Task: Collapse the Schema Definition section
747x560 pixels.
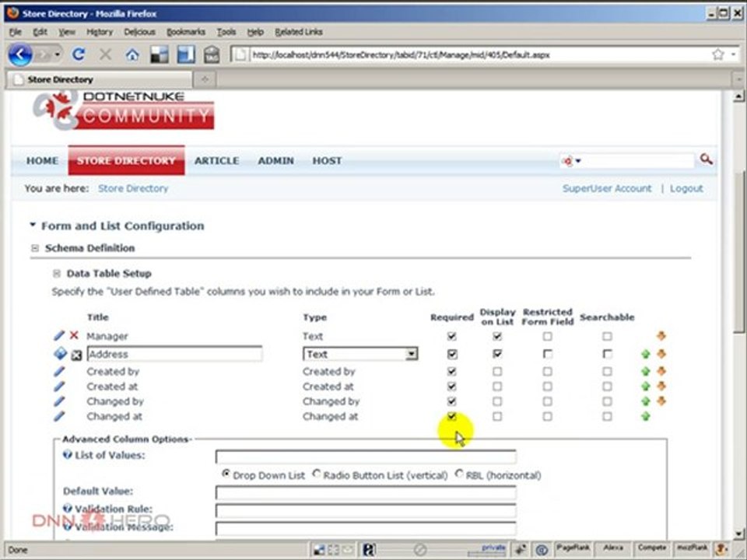Action: pyautogui.click(x=35, y=248)
